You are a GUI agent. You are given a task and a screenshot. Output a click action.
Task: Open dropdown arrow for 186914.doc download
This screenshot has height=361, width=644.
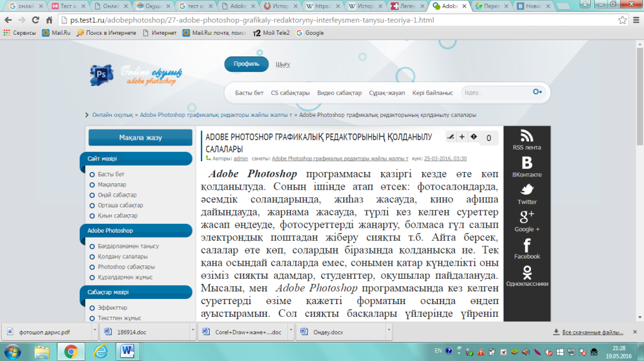(x=192, y=330)
